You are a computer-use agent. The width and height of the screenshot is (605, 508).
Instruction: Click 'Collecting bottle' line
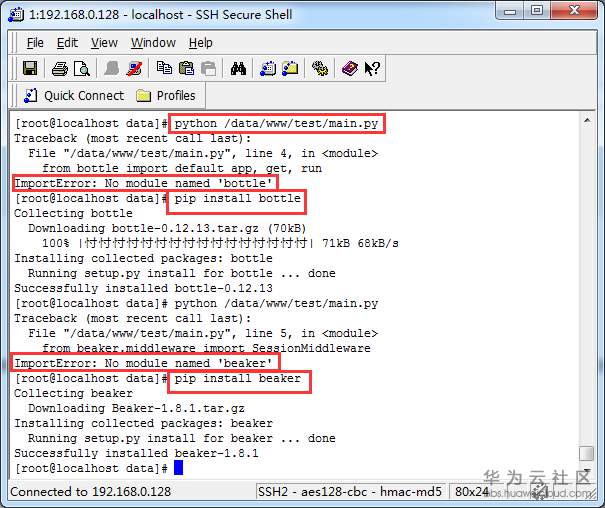(73, 213)
